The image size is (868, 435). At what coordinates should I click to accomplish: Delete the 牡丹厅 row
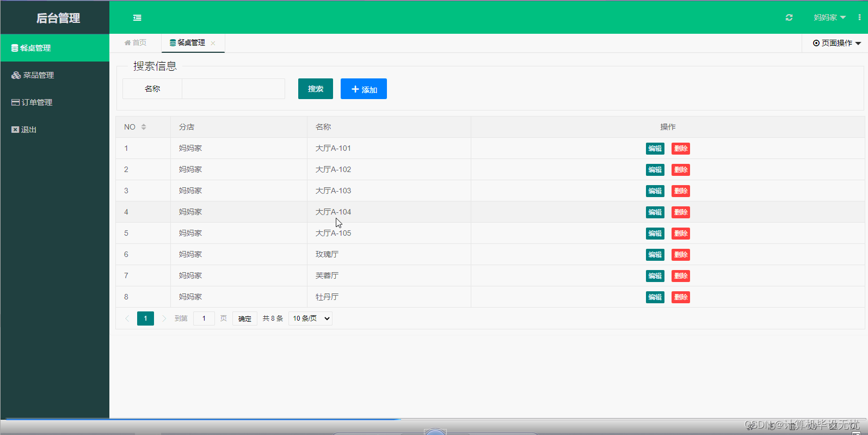681,297
